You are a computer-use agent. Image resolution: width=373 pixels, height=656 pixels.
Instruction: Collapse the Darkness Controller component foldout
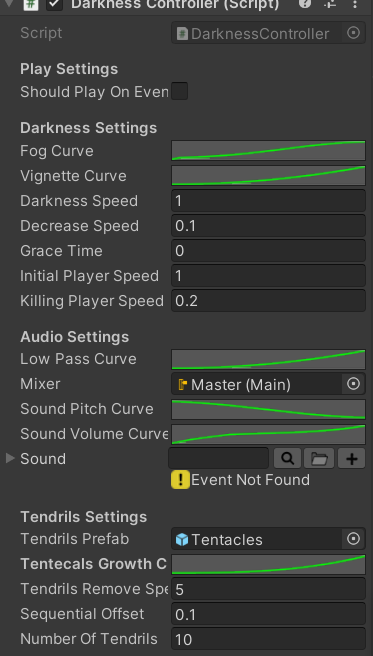coord(9,3)
